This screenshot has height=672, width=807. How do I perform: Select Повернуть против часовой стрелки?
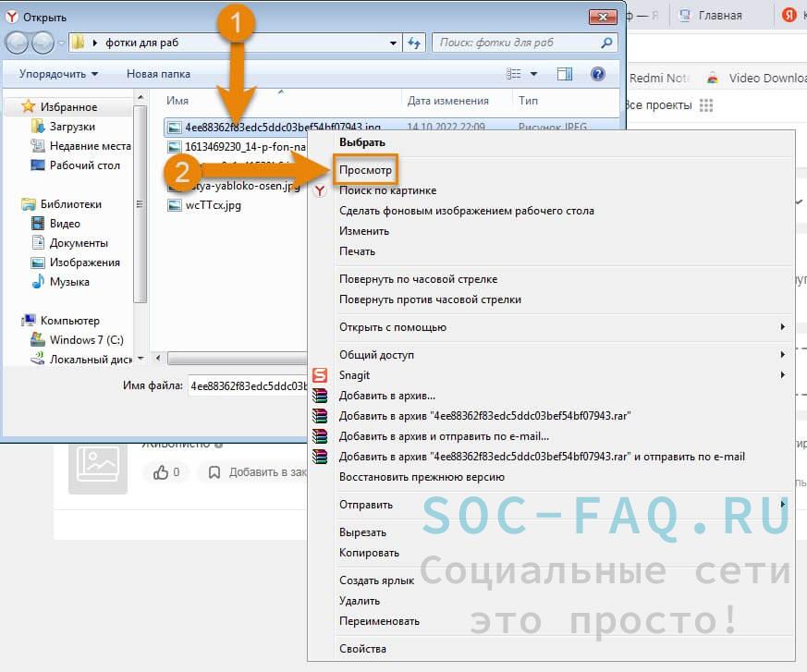430,299
